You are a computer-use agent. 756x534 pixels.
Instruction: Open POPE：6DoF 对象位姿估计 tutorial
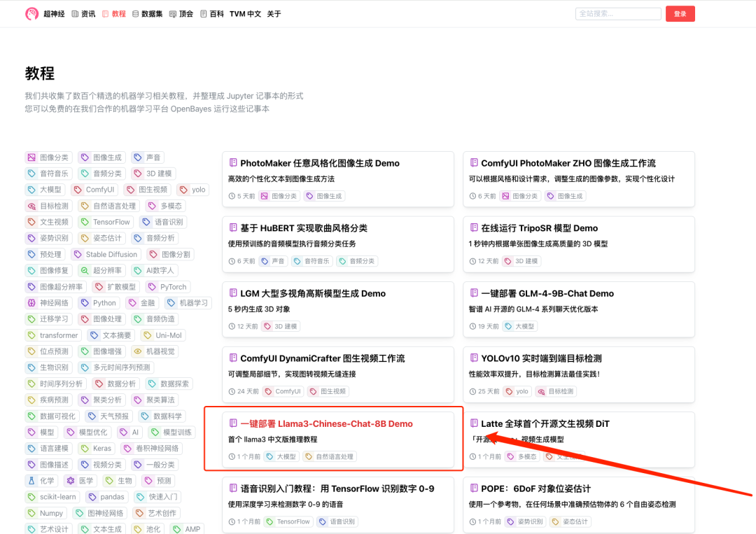pos(535,489)
